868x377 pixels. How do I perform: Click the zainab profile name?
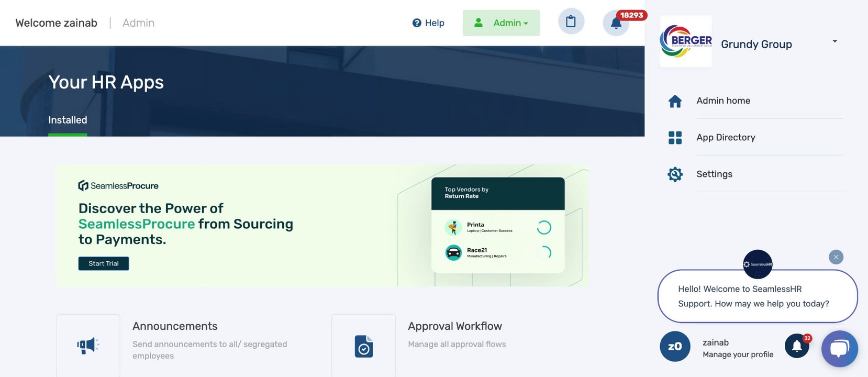[x=715, y=342]
